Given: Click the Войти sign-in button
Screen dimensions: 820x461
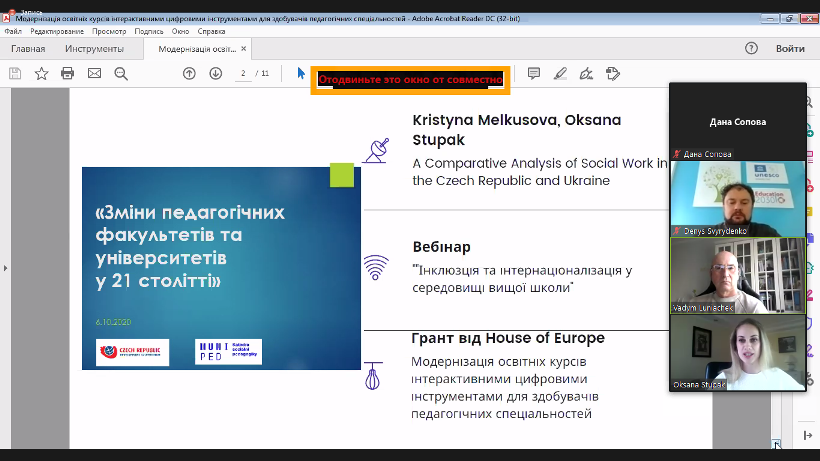Looking at the screenshot, I should (x=789, y=49).
